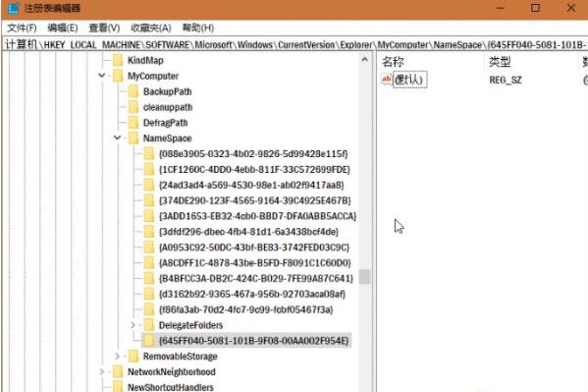Open the 编辑(E) menu
588x392 pixels.
tap(63, 28)
